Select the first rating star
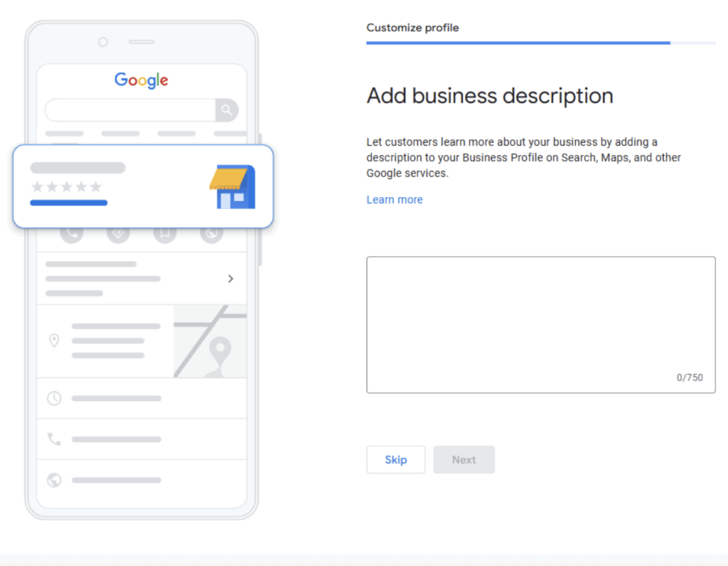Image resolution: width=728 pixels, height=566 pixels. (x=36, y=187)
